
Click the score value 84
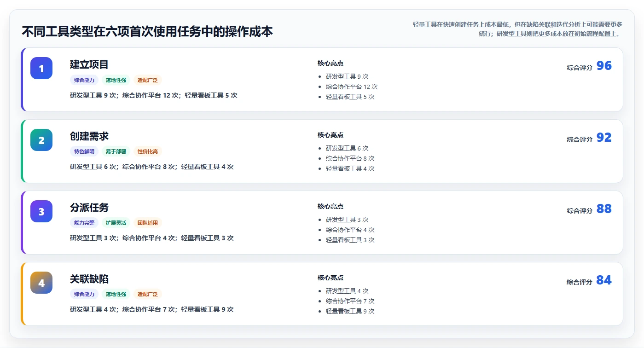(604, 280)
